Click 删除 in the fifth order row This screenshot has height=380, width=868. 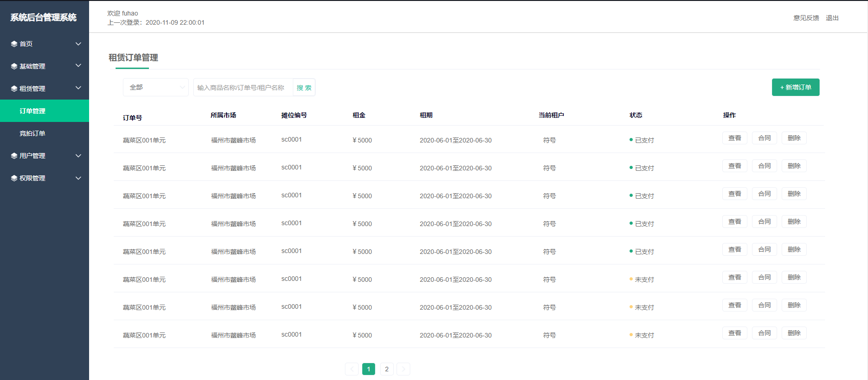pos(794,249)
